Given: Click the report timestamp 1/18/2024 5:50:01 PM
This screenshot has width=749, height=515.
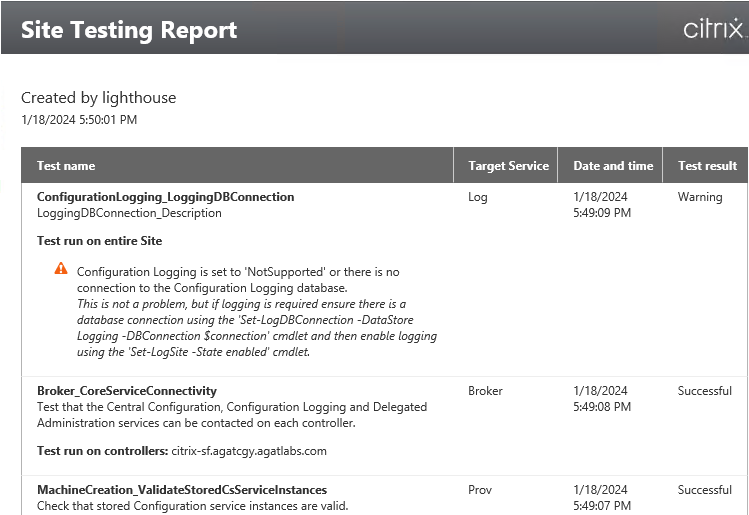Looking at the screenshot, I should [79, 119].
